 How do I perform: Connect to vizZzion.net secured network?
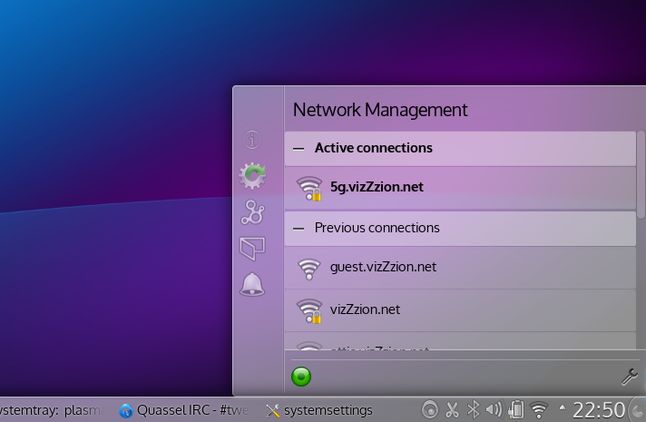coord(460,310)
